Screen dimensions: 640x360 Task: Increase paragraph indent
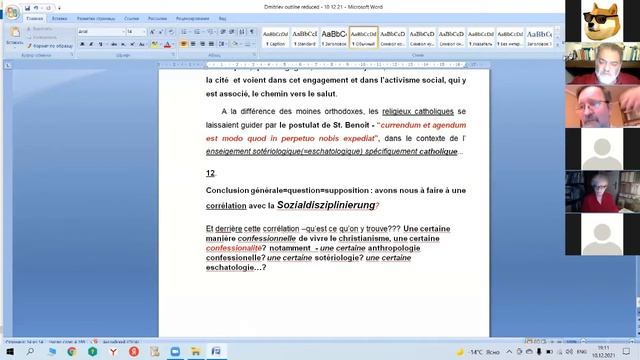coord(232,31)
